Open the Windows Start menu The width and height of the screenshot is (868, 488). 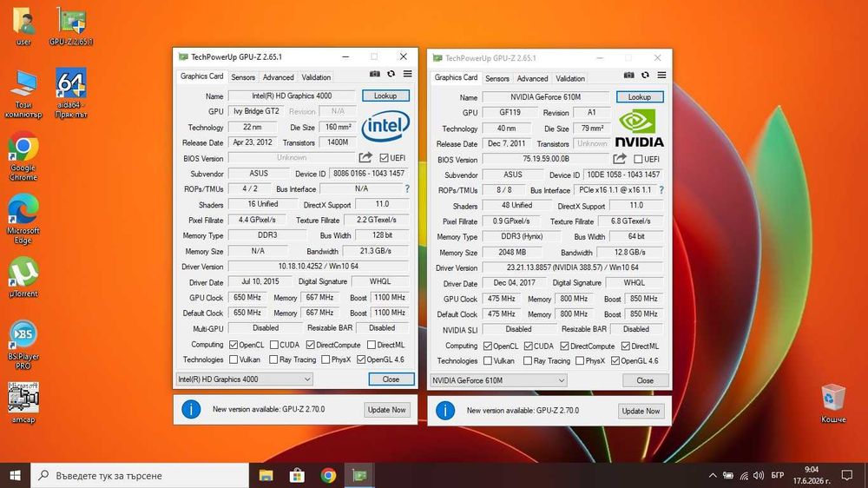pyautogui.click(x=15, y=475)
